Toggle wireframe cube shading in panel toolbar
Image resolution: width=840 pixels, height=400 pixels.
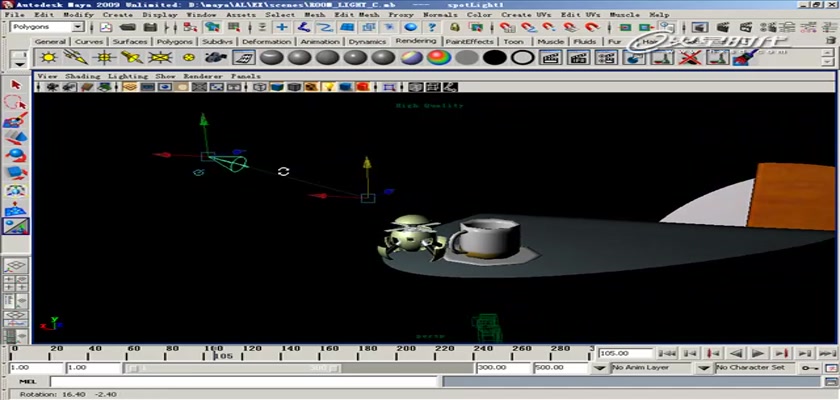(260, 87)
